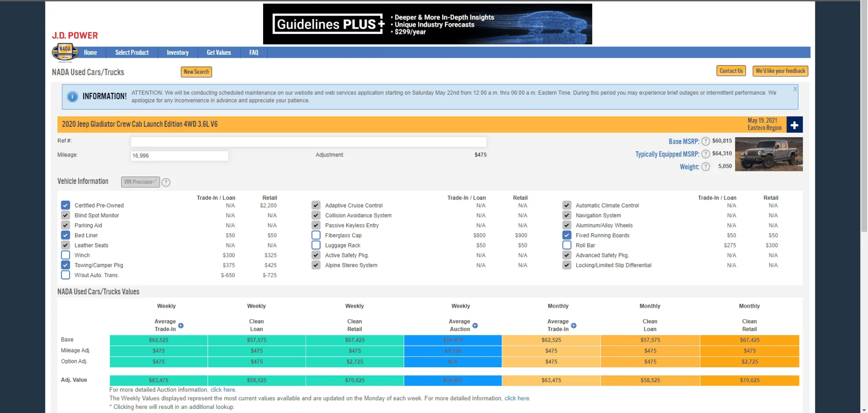
Task: Click the Blind Spot Monitor checkbox
Action: coord(65,215)
